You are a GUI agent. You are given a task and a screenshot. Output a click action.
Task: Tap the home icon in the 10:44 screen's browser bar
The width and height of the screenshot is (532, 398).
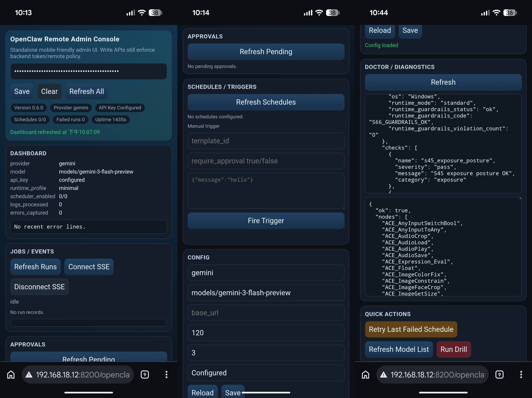point(365,374)
